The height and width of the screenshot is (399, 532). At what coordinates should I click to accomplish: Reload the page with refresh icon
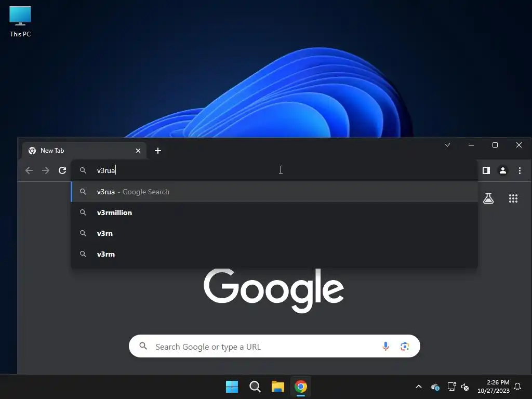point(62,170)
